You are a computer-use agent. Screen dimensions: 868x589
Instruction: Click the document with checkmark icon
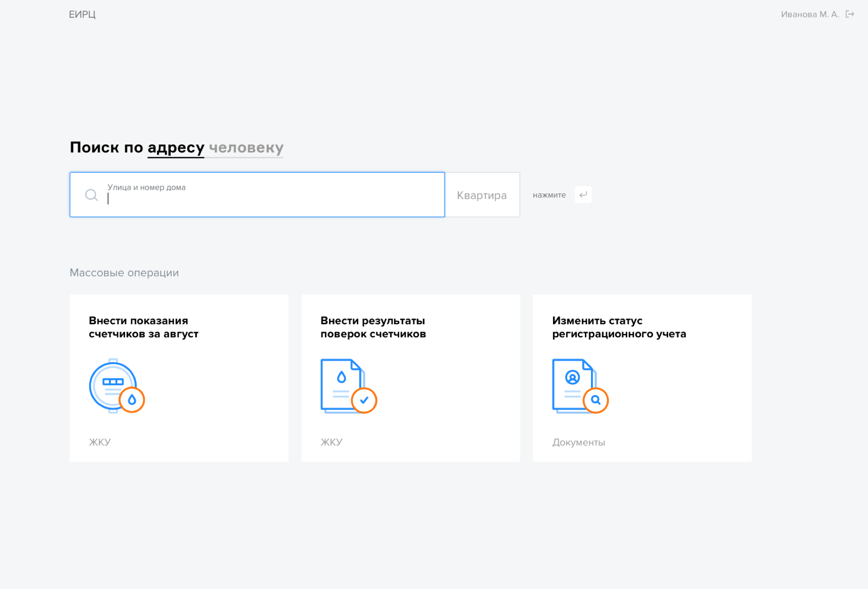[348, 386]
